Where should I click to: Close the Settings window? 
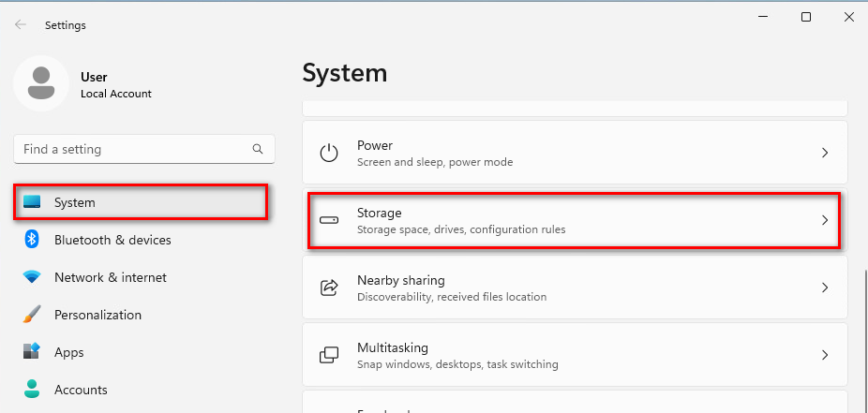click(x=848, y=17)
